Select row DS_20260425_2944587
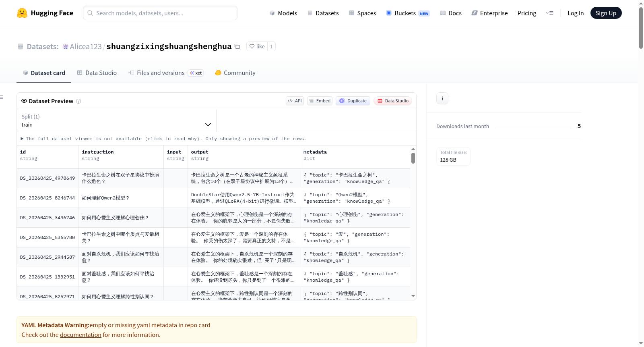This screenshot has width=644, height=347. [x=213, y=257]
